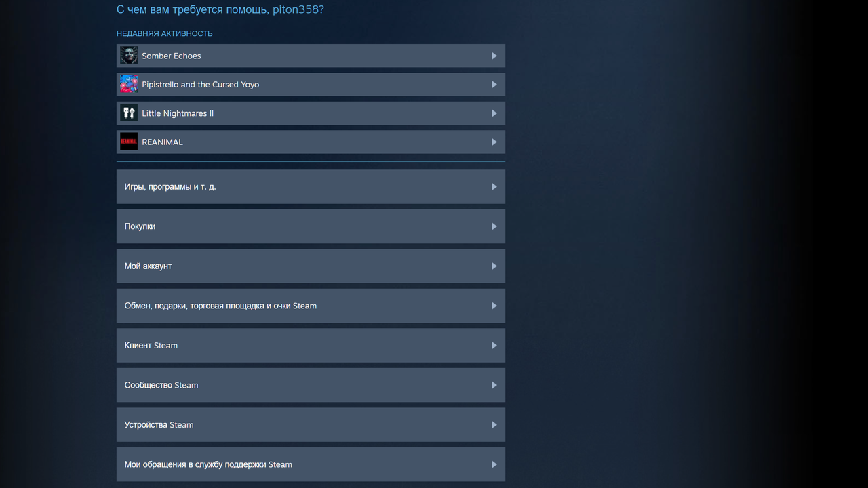
Task: Go to the 'Мой аккаунт' section
Action: tap(311, 266)
